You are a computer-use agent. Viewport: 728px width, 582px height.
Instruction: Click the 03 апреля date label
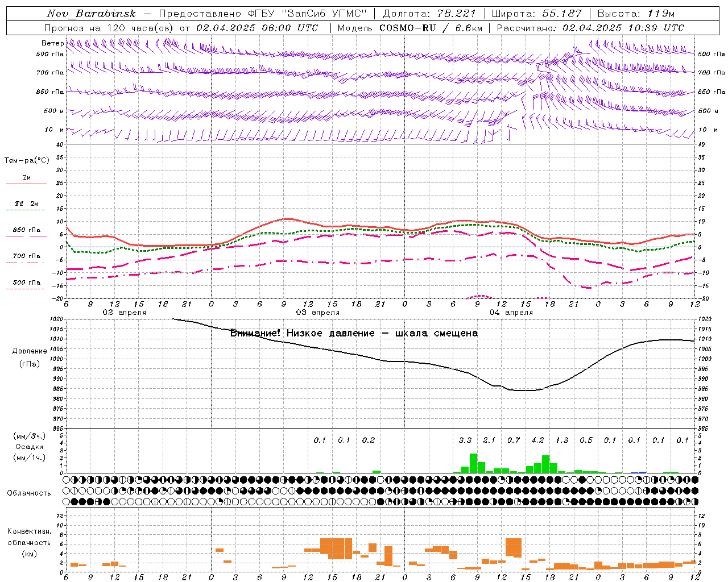click(317, 313)
